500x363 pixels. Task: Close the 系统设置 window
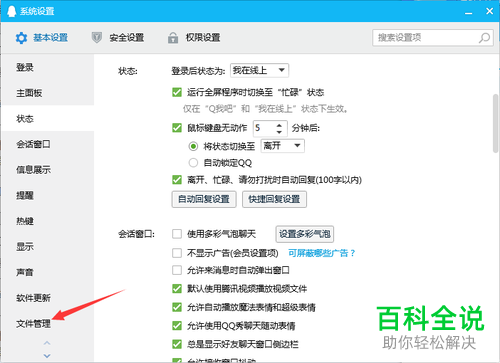pyautogui.click(x=489, y=11)
